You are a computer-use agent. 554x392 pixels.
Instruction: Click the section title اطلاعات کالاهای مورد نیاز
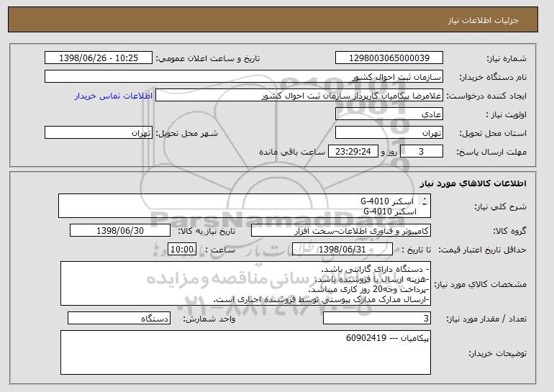pyautogui.click(x=473, y=183)
